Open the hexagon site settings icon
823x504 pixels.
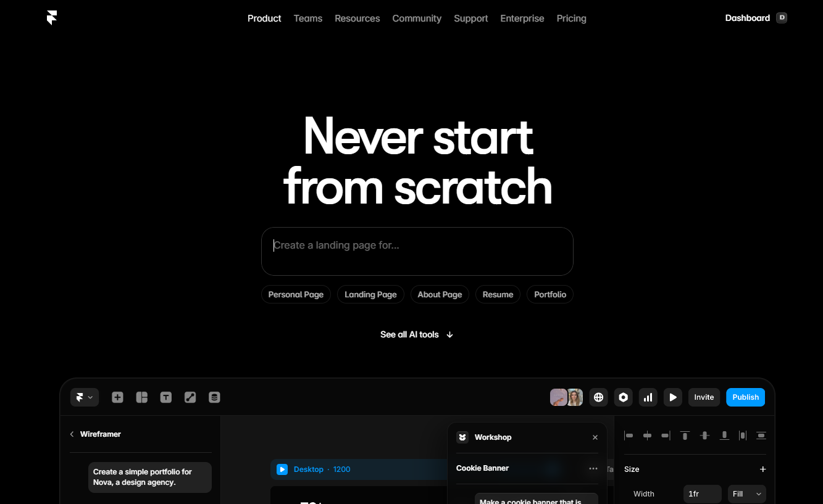[x=624, y=397]
